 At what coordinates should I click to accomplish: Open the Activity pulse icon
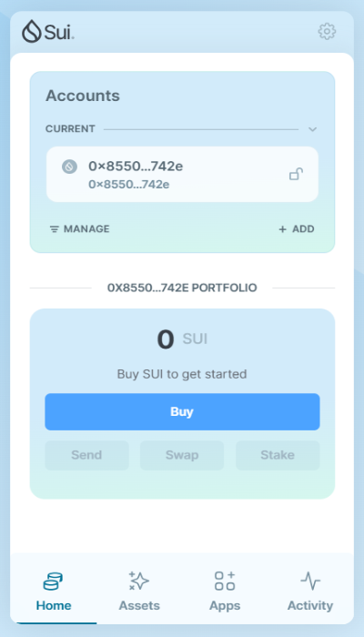310,581
